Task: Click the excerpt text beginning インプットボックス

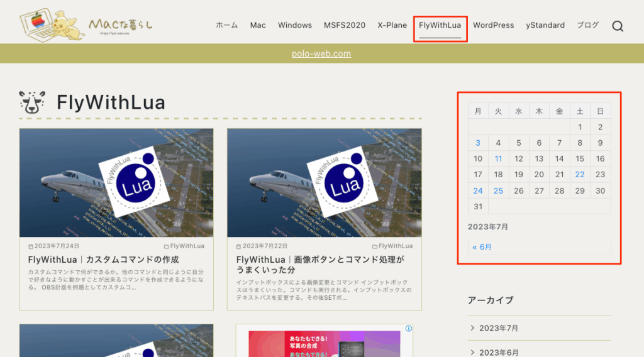Action: (x=324, y=290)
